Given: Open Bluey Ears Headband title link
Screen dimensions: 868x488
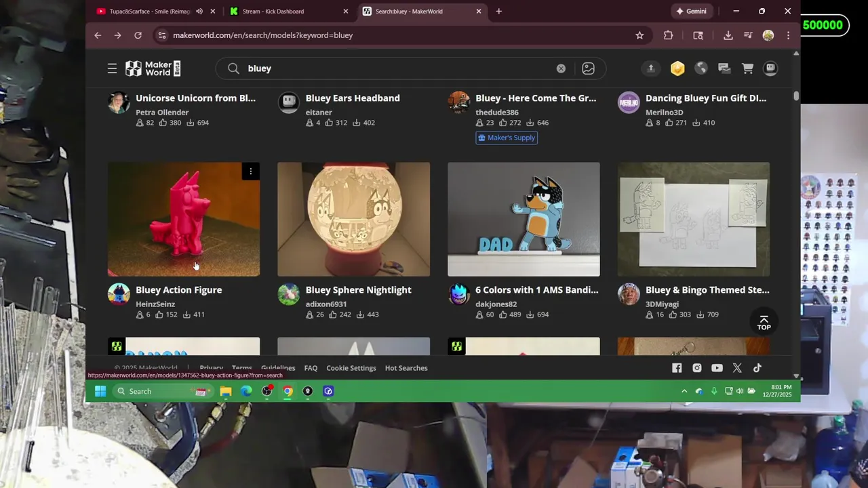Looking at the screenshot, I should [x=353, y=98].
